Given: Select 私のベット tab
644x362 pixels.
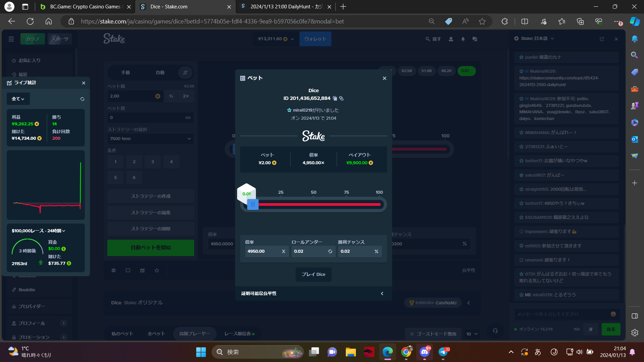Looking at the screenshot, I should (122, 334).
